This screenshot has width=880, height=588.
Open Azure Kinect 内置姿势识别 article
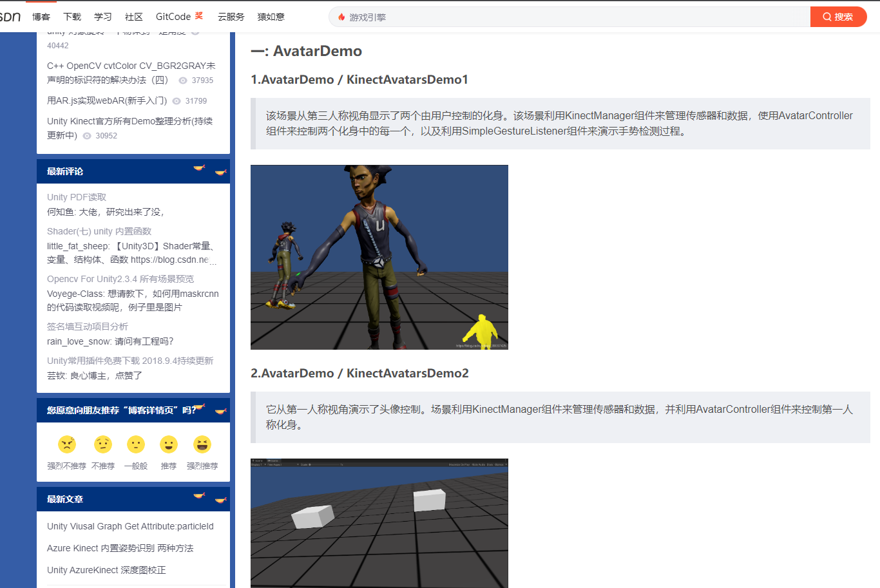(x=120, y=548)
